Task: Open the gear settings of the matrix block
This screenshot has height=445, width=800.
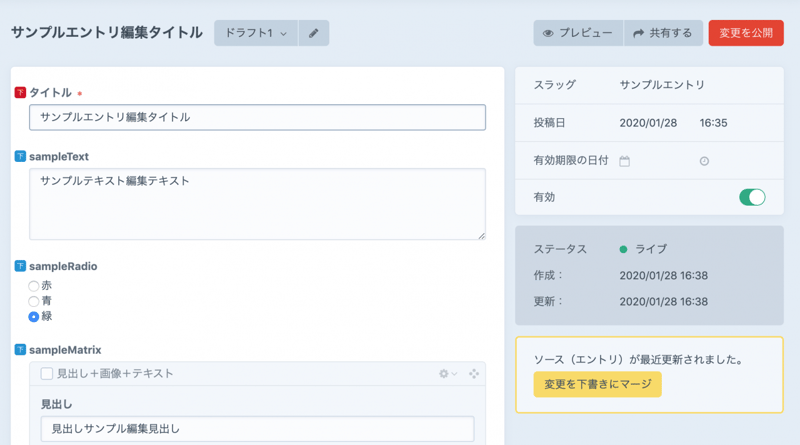Action: 447,373
